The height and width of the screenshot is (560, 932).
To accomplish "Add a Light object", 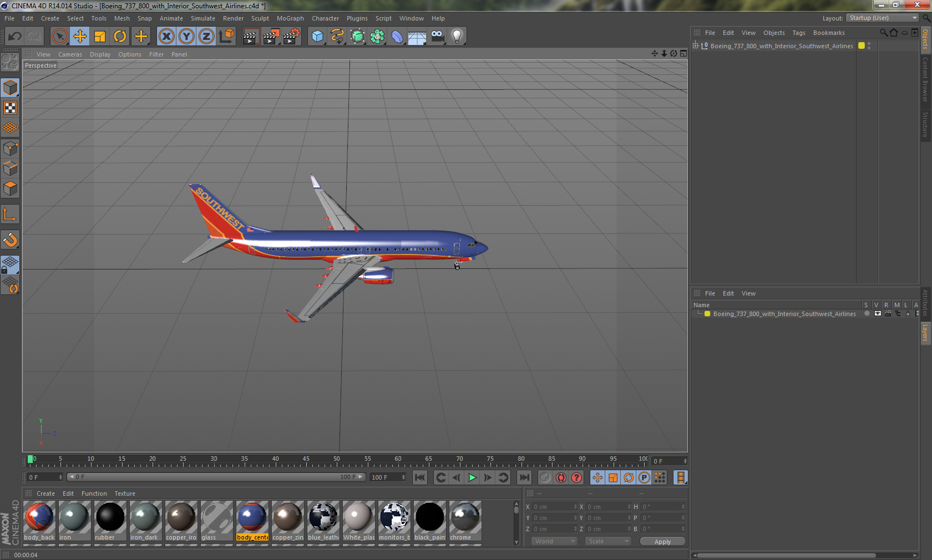I will coord(457,37).
